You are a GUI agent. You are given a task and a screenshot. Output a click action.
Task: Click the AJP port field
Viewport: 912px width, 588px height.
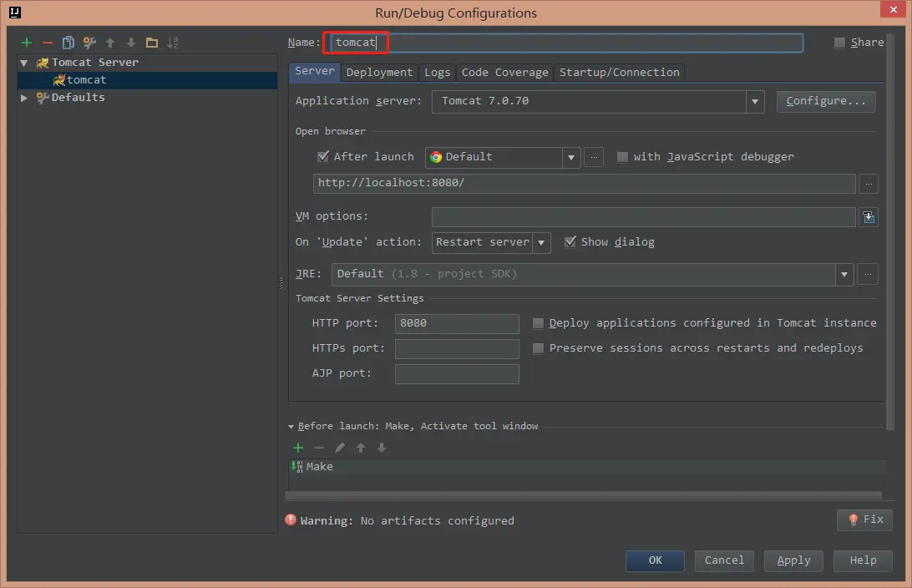click(x=457, y=373)
